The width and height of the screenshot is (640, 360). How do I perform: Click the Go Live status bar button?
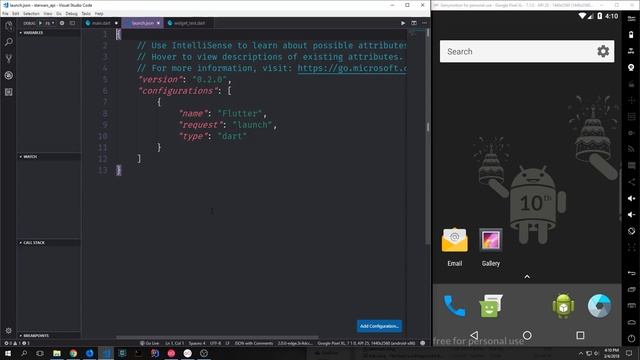click(149, 343)
